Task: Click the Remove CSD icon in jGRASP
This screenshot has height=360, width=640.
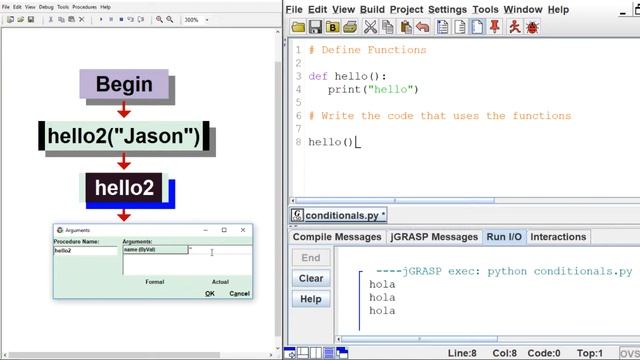Action: pos(460,27)
